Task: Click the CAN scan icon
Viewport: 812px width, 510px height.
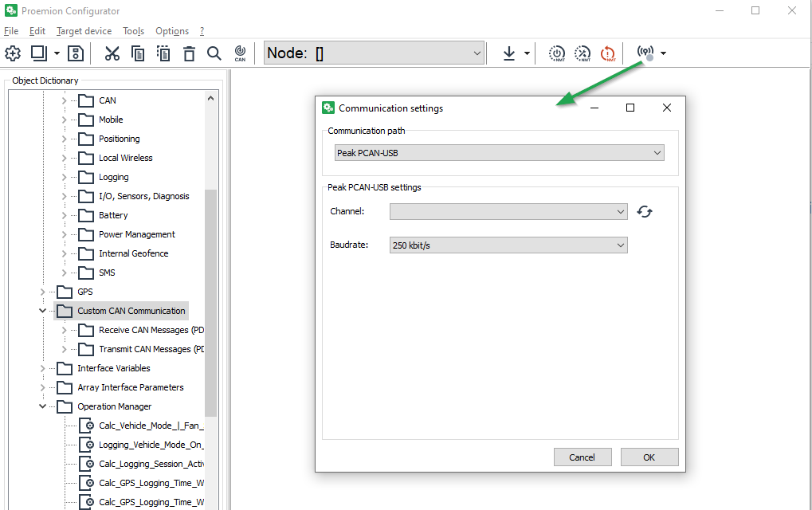Action: [x=240, y=53]
